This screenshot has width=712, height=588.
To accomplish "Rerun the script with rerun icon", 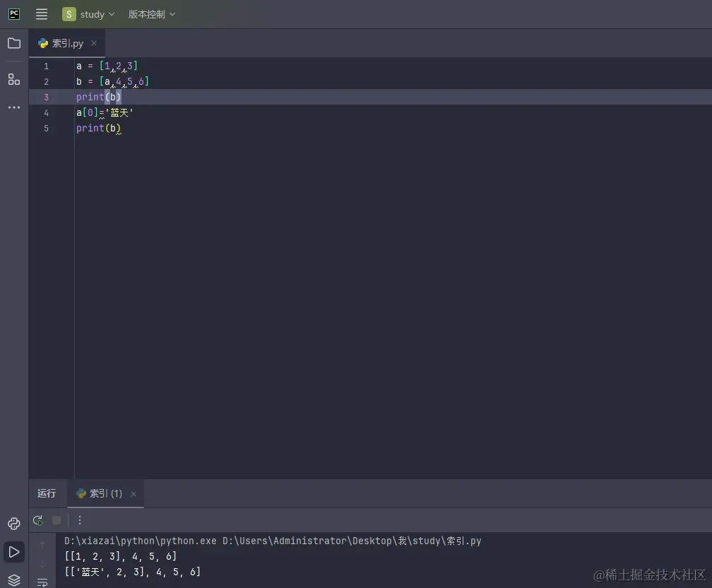I will 38,520.
